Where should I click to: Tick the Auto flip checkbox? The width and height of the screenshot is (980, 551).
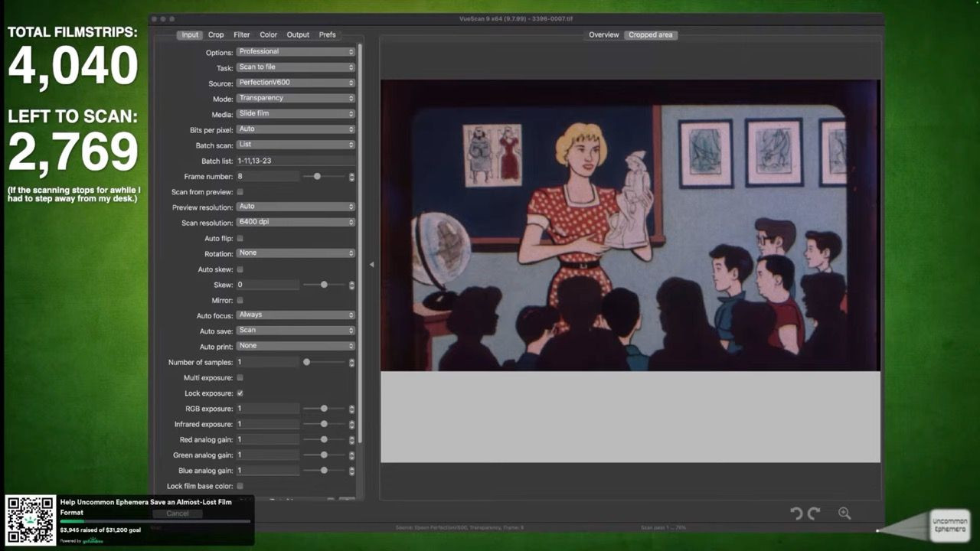pos(240,239)
